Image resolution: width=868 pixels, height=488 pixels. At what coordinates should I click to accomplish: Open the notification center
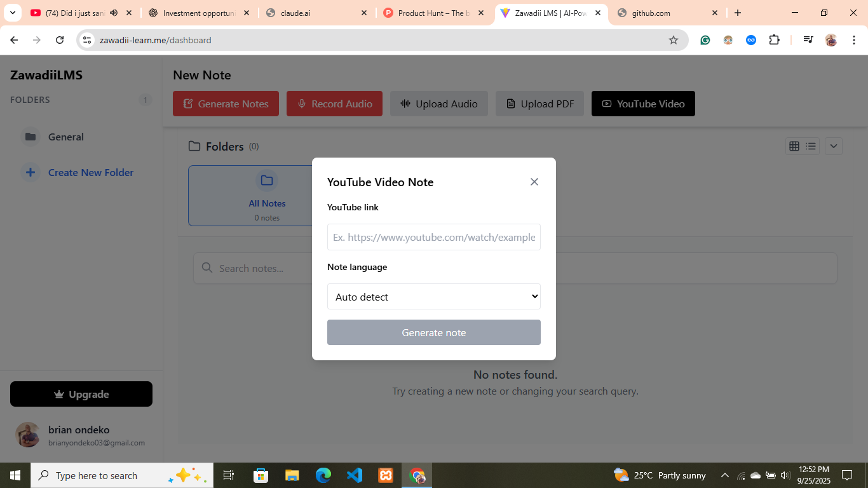click(847, 475)
